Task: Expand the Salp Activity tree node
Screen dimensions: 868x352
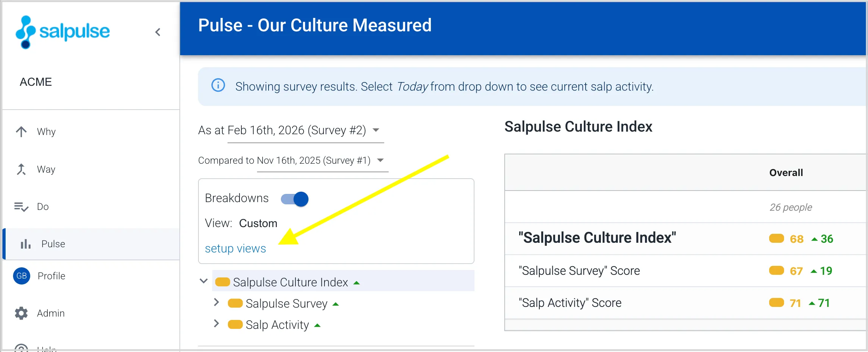Action: tap(216, 324)
